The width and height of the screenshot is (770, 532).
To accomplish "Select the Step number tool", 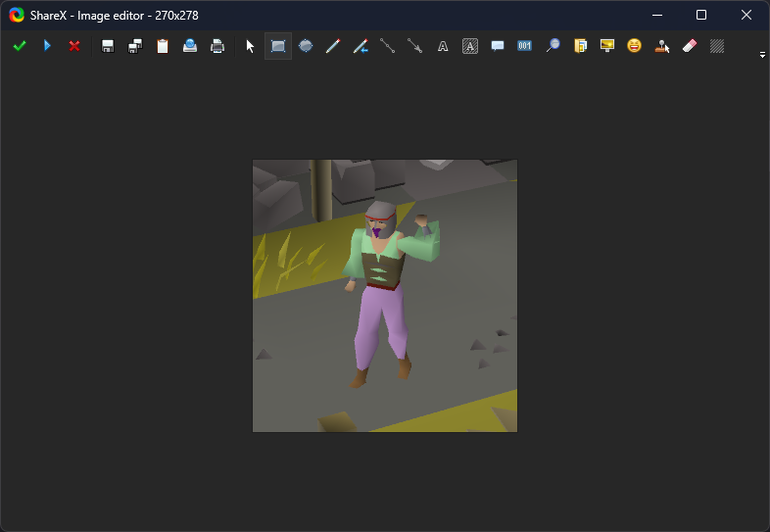I will coord(524,46).
